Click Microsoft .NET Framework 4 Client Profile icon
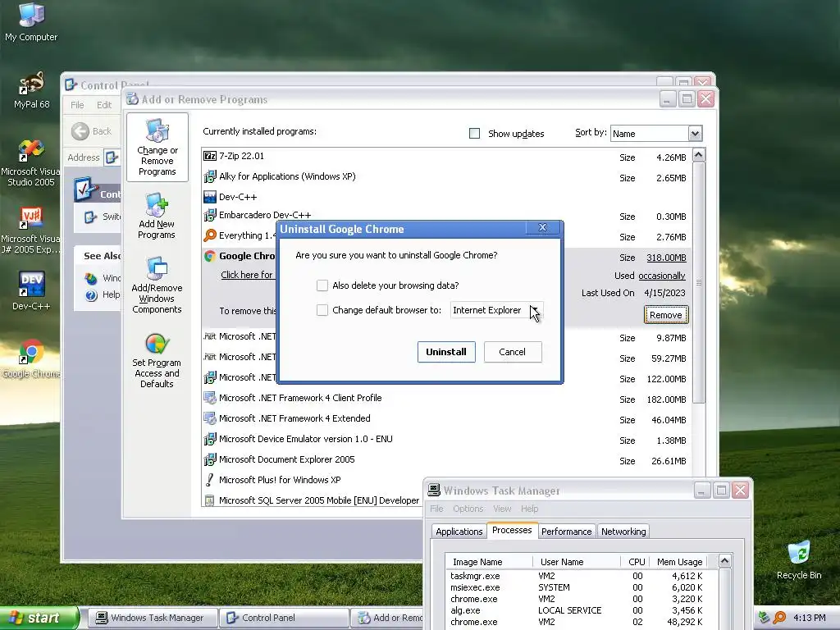This screenshot has width=840, height=630. tap(210, 398)
